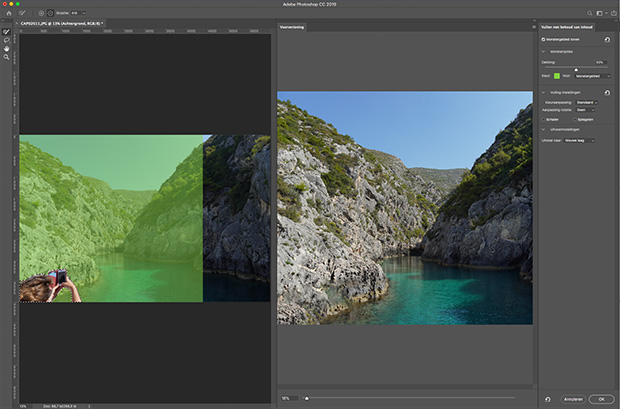
Task: Toggle 'Monstergebied tonen' checkbox
Action: pos(543,40)
